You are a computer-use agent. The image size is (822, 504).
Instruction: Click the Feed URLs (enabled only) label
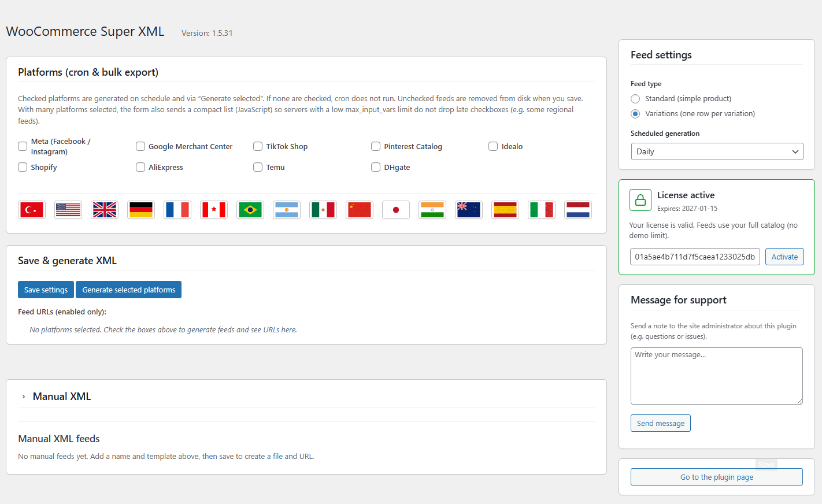click(62, 312)
